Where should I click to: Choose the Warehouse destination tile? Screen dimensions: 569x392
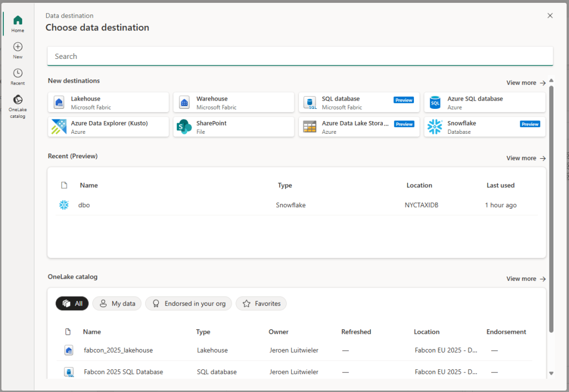click(233, 103)
